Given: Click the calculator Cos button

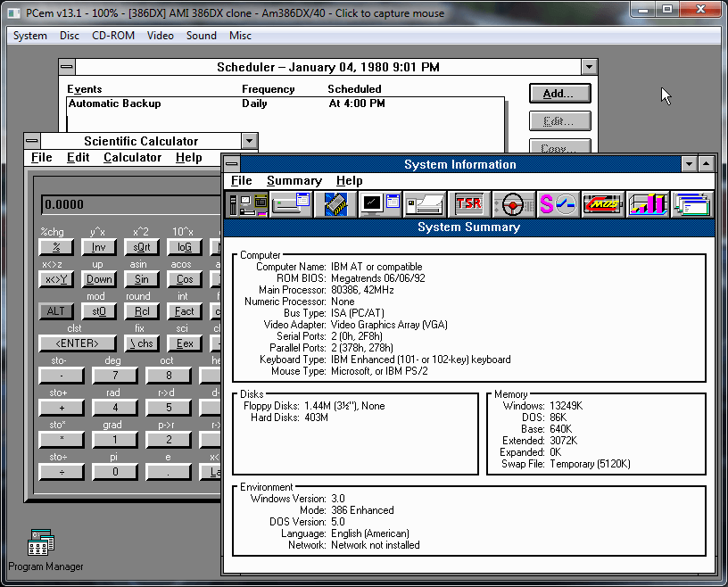Looking at the screenshot, I should tap(185, 279).
